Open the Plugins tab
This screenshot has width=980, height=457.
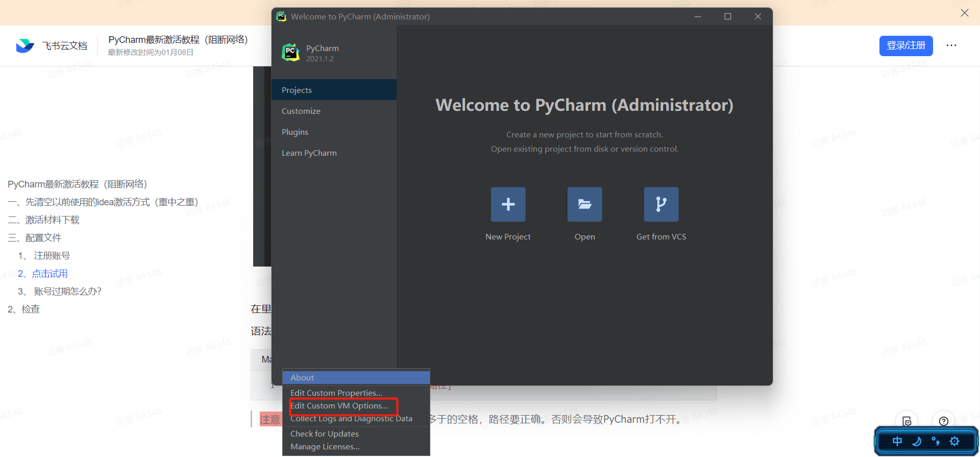[x=334, y=132]
